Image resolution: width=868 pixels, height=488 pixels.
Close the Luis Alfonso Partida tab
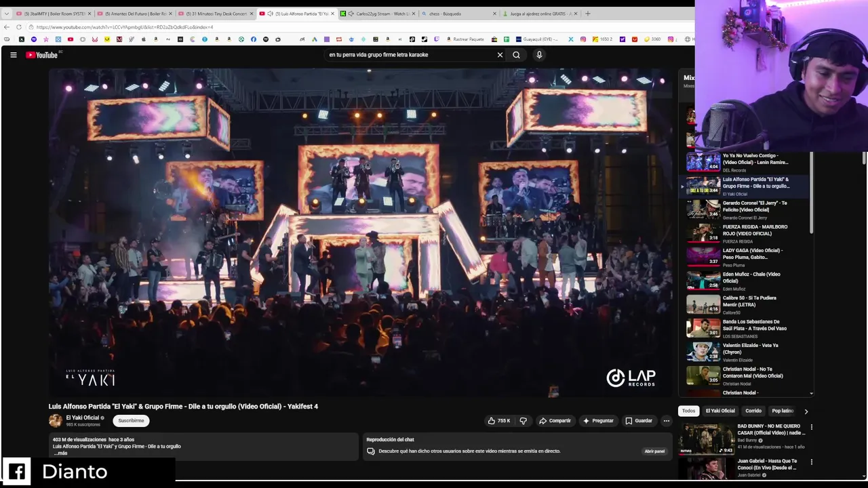(332, 14)
